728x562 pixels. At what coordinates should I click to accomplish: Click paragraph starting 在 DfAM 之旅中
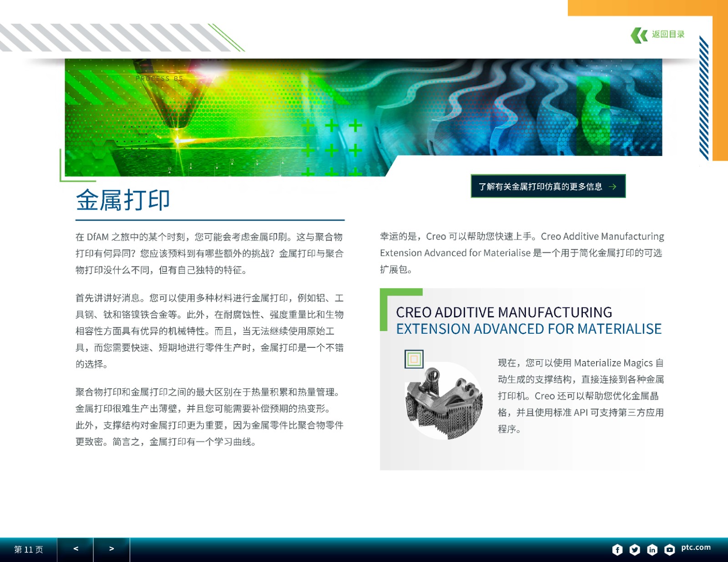click(x=209, y=253)
